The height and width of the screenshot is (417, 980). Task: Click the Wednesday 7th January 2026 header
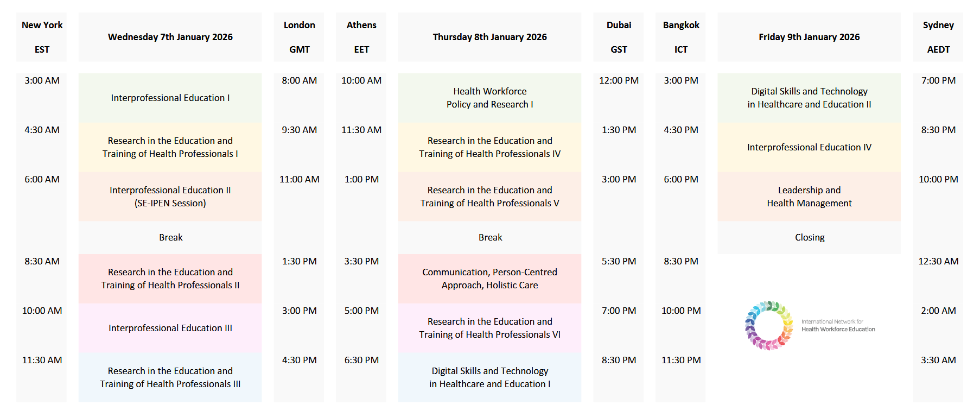[170, 37]
